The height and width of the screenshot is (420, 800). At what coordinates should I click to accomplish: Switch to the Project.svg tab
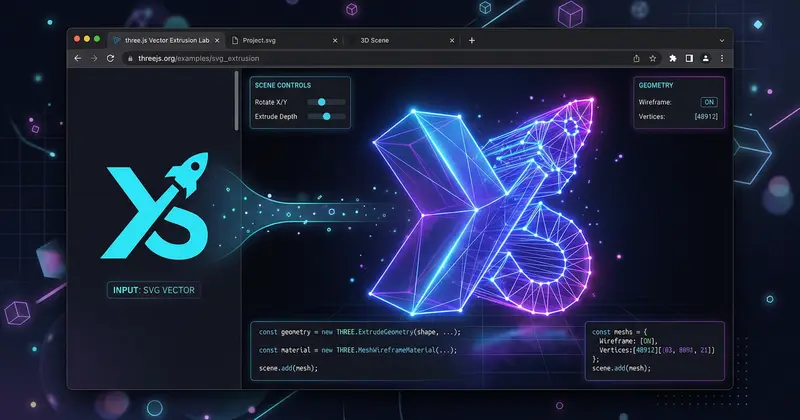(x=285, y=40)
